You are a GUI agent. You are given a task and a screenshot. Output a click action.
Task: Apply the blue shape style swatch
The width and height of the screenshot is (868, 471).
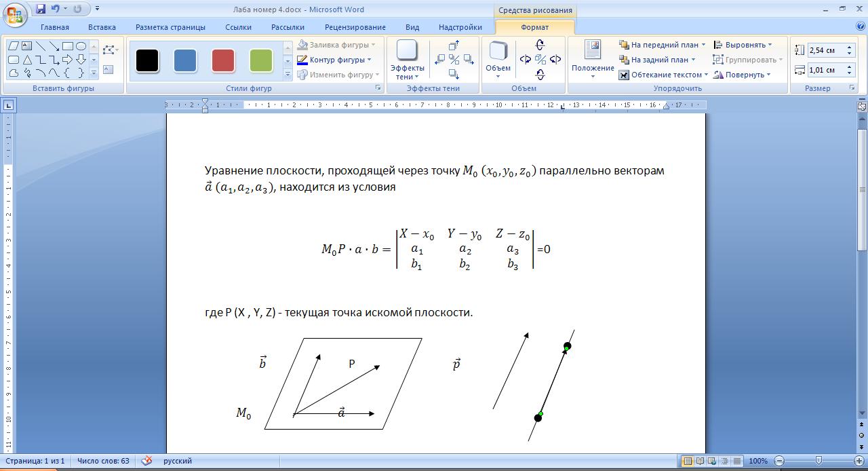(185, 60)
